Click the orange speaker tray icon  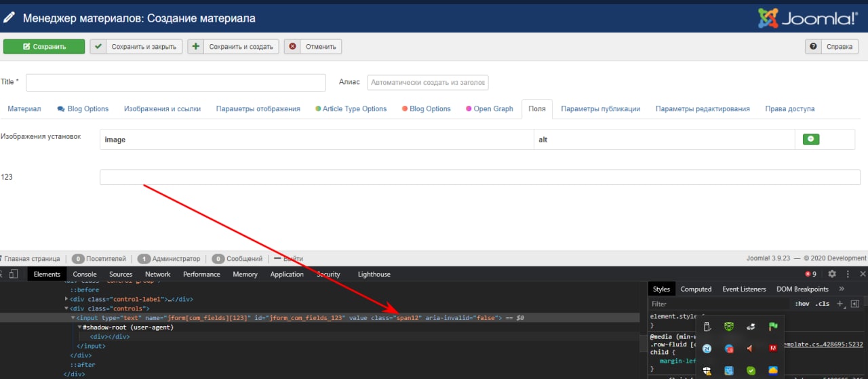[x=751, y=348]
